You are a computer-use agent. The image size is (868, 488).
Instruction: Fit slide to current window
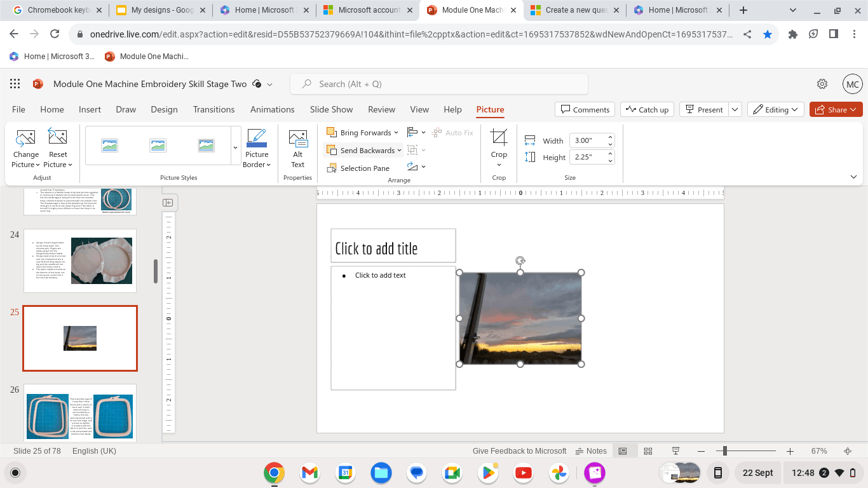[x=848, y=451]
